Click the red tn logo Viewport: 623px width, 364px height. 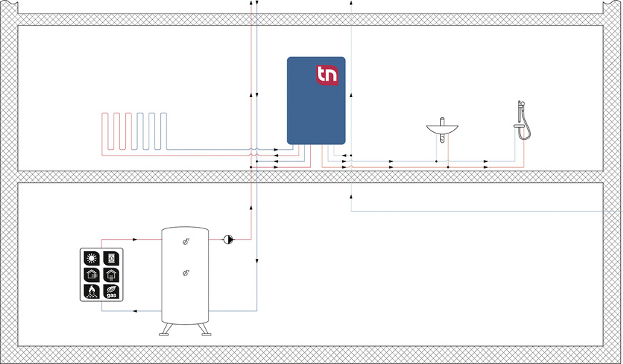tap(328, 74)
